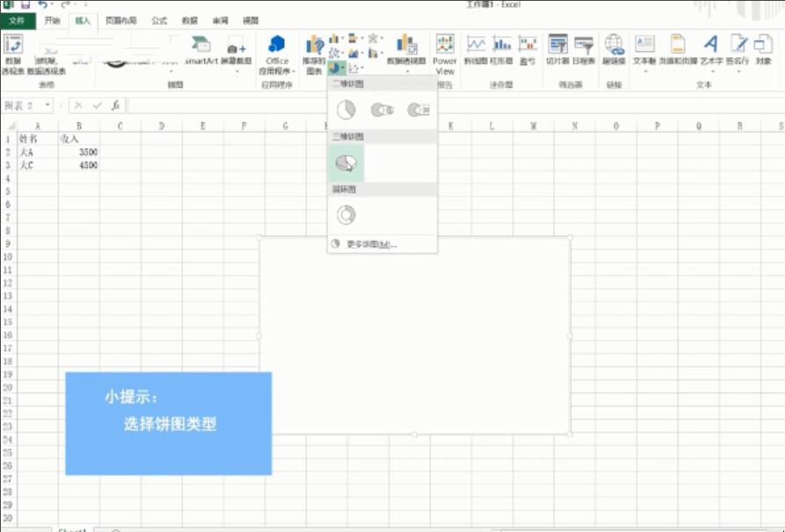Click the insert function fx button
The height and width of the screenshot is (532, 785).
click(x=115, y=106)
